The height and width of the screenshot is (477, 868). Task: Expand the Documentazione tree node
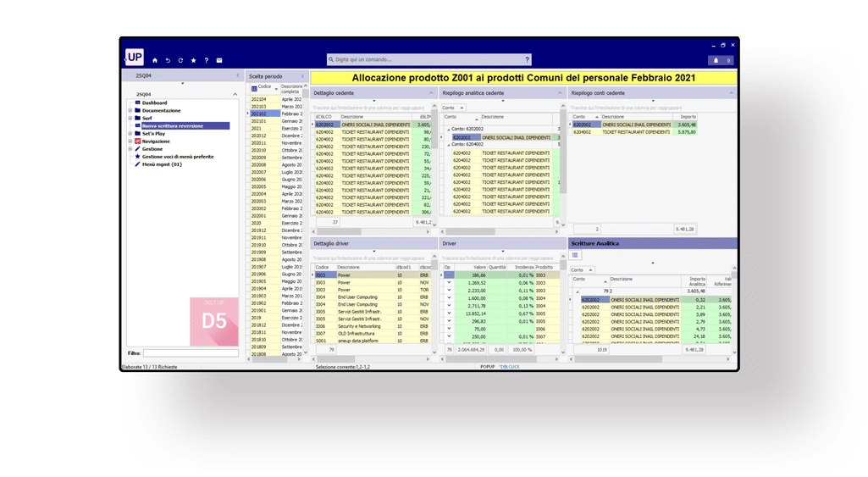pyautogui.click(x=130, y=110)
